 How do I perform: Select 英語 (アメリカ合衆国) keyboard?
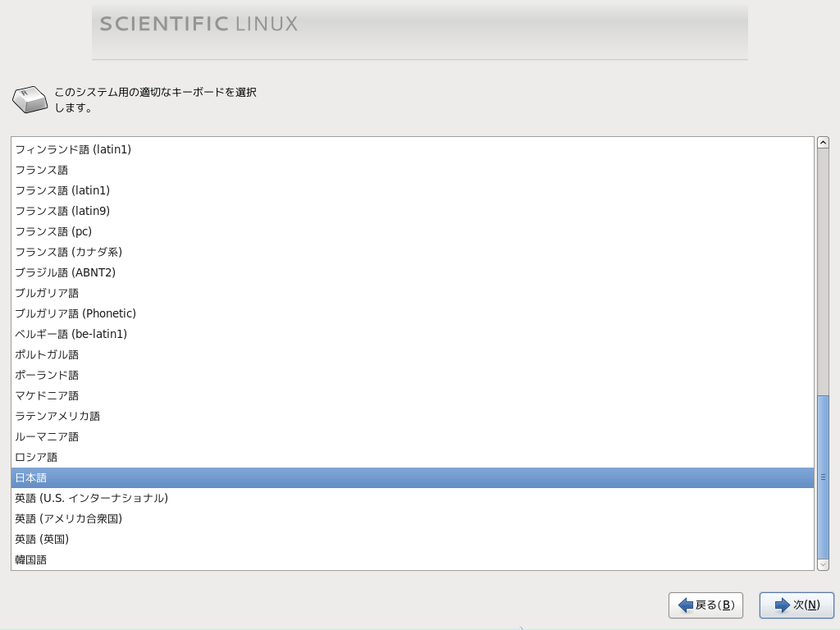coord(412,518)
